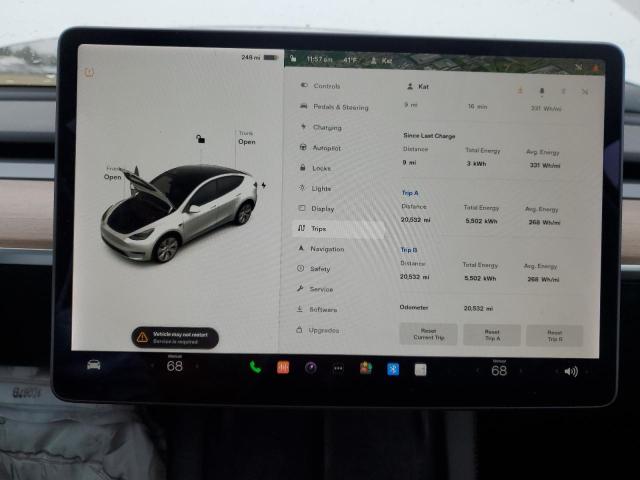This screenshot has width=640, height=480.
Task: Tap the Kat profile in the top status bar
Action: (x=381, y=61)
